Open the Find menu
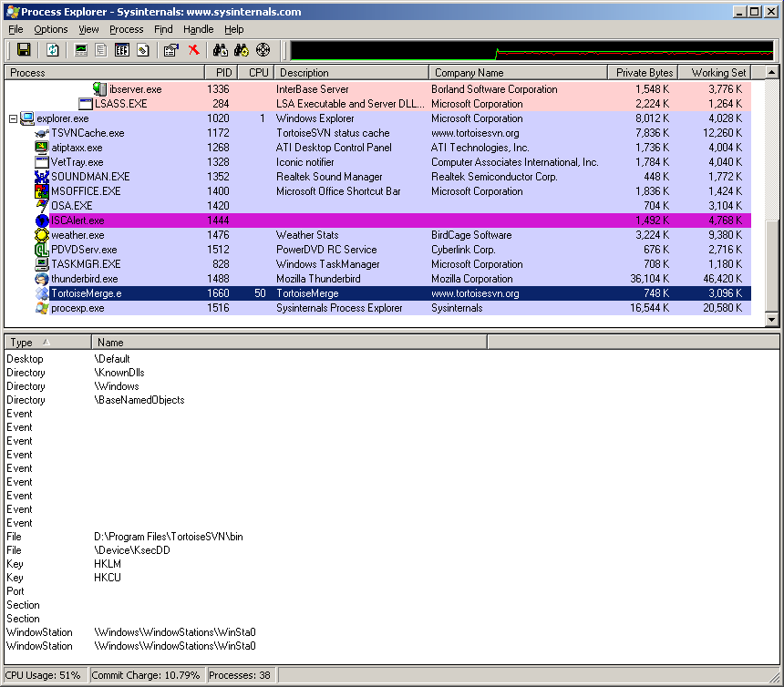Screen dimensions: 784x687 [163, 29]
